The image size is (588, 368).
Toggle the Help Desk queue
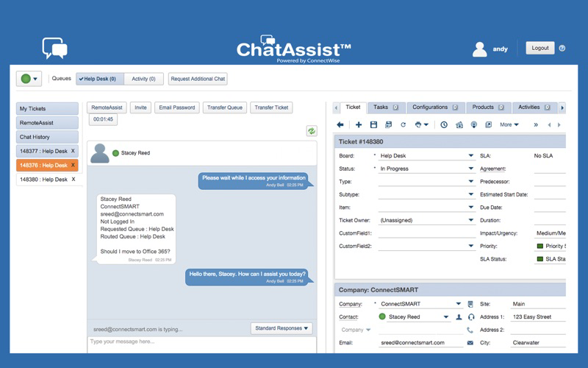coord(100,79)
